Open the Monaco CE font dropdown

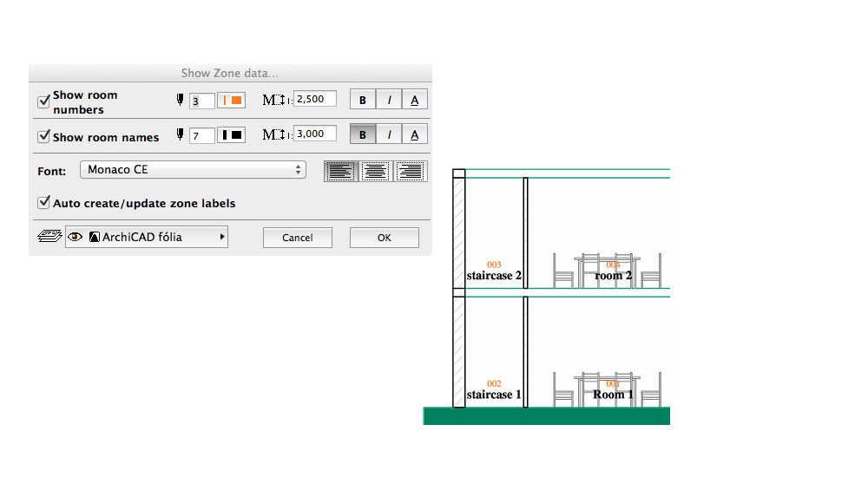pyautogui.click(x=192, y=170)
